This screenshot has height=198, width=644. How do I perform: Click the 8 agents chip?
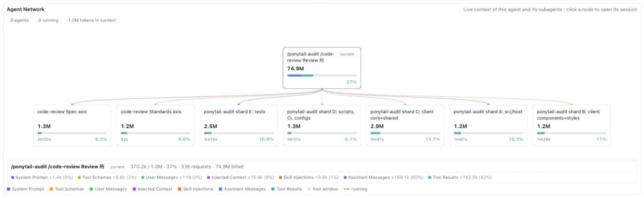(x=20, y=20)
